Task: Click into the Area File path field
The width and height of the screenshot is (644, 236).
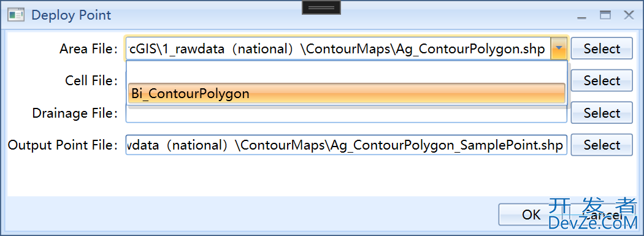Action: coord(339,49)
